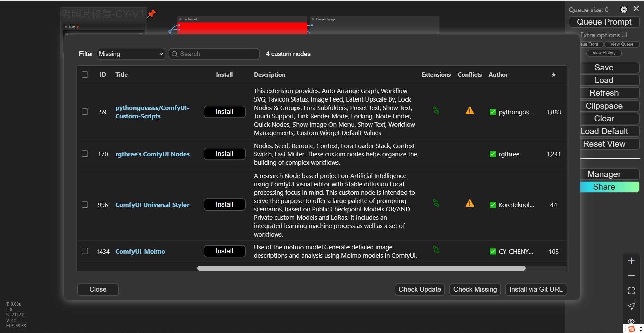The height and width of the screenshot is (333, 644).
Task: Click the View History button
Action: [604, 53]
